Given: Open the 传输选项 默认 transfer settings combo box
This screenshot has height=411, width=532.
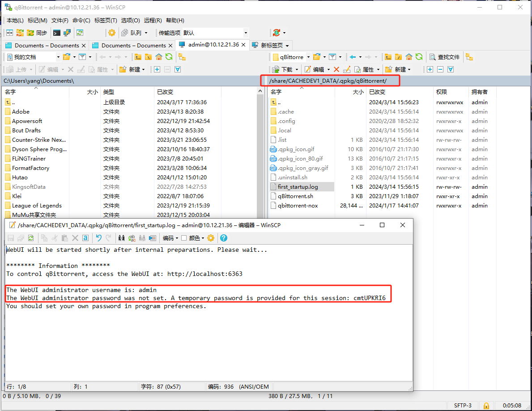Looking at the screenshot, I should coord(215,33).
